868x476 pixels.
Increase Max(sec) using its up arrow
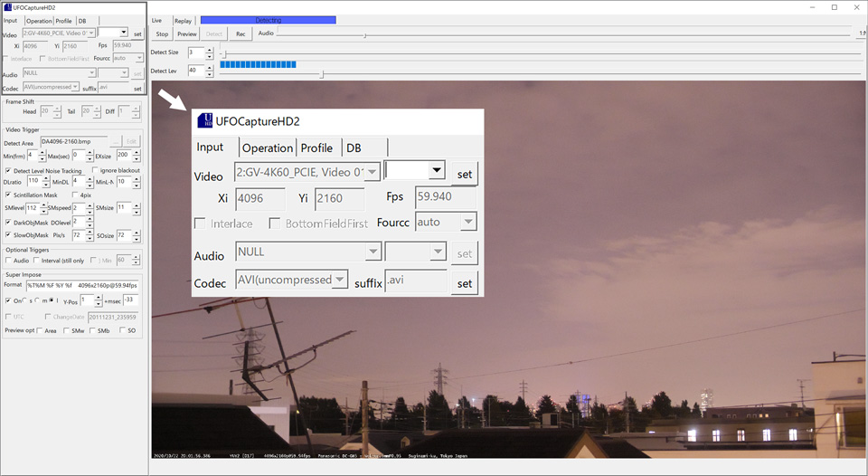[x=90, y=153]
